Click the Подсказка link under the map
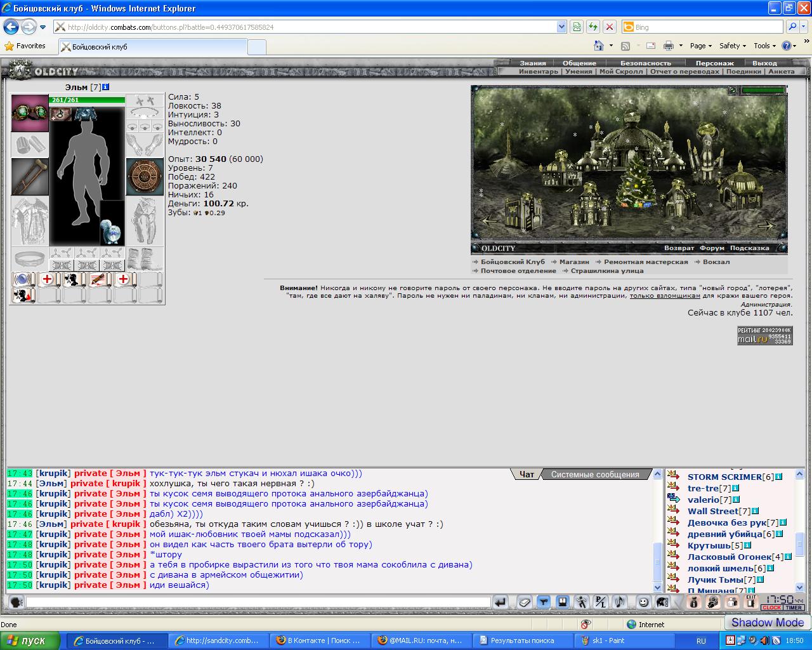The image size is (812, 650). tap(749, 248)
